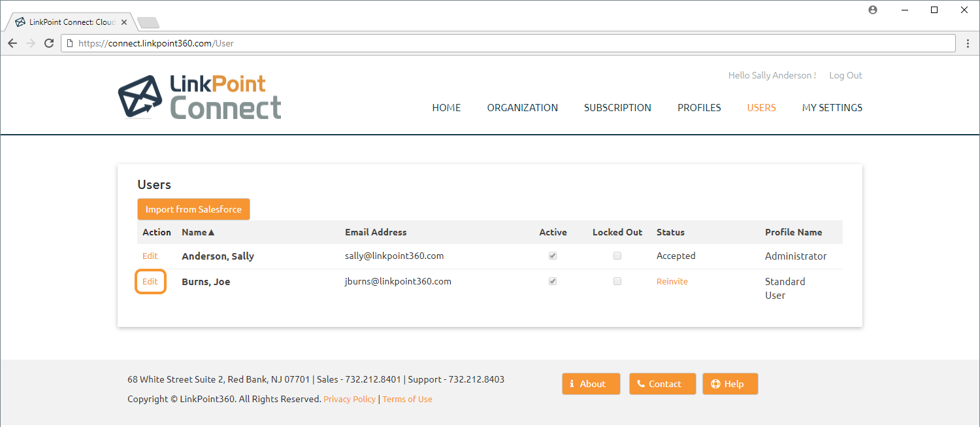
Task: Click email jburns@linkpoint360.com
Action: 398,282
